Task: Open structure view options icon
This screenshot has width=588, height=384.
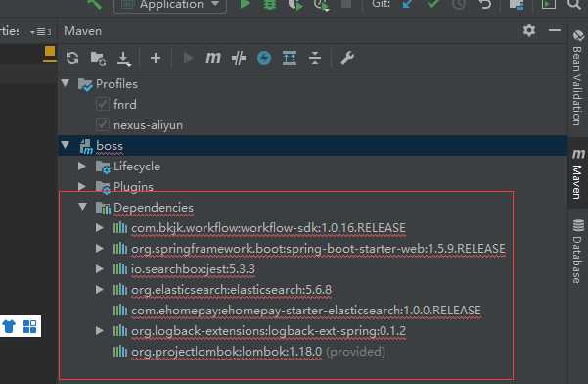Action: click(x=41, y=32)
